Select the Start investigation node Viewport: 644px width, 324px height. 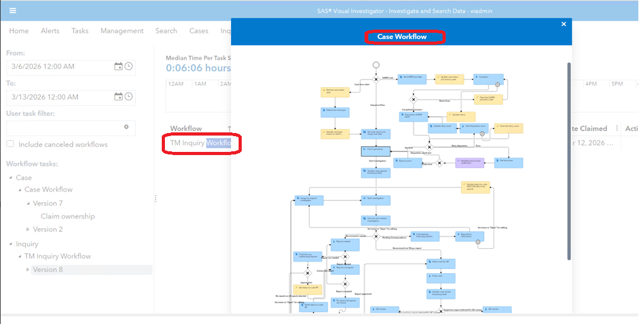375,200
